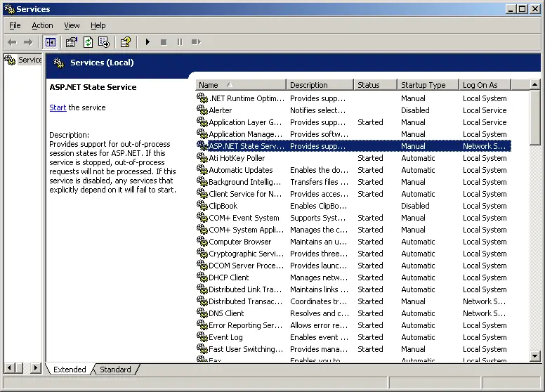Click the Stop Service toolbar button
Viewport: 545px width, 392px height.
(x=164, y=42)
